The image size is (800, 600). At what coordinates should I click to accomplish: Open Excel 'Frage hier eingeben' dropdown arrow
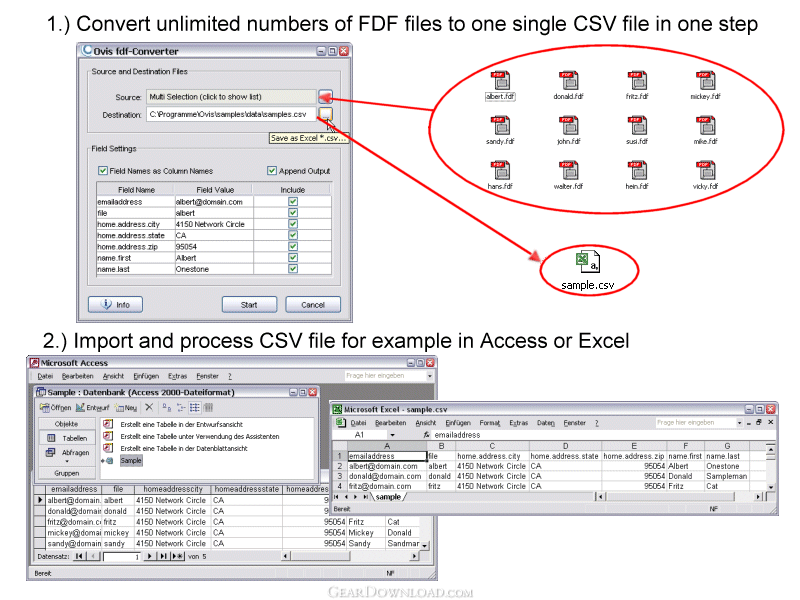739,423
